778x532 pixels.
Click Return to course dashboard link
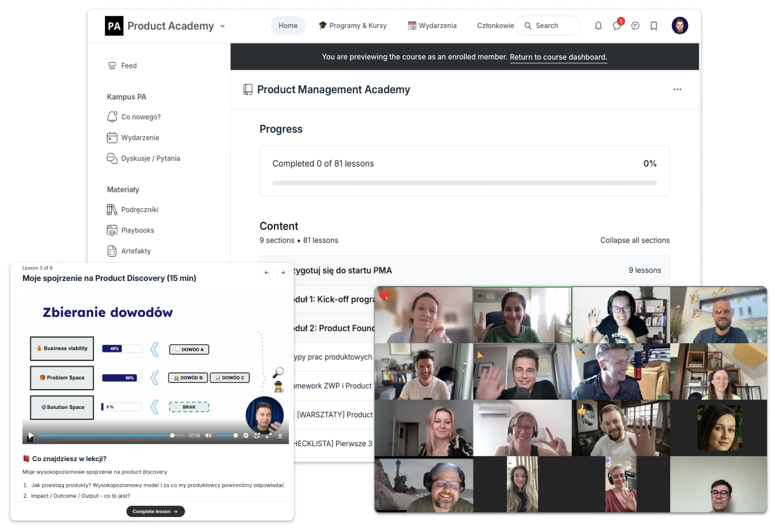(x=558, y=57)
